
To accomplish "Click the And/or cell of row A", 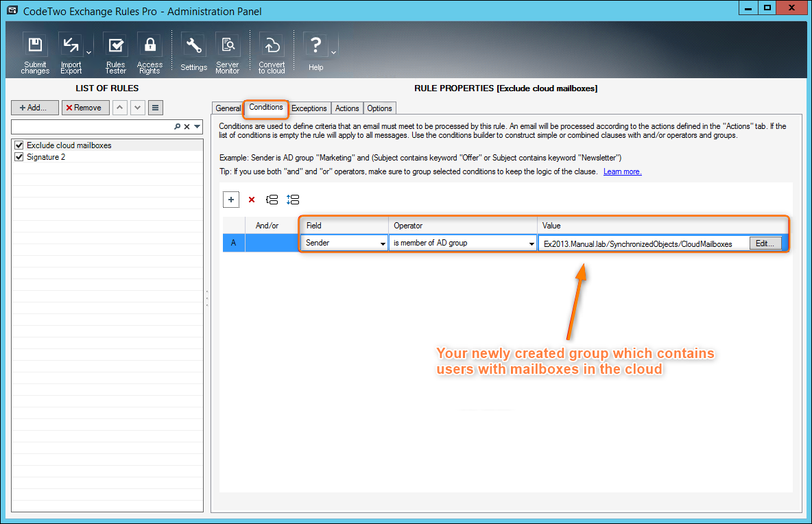I will click(272, 243).
